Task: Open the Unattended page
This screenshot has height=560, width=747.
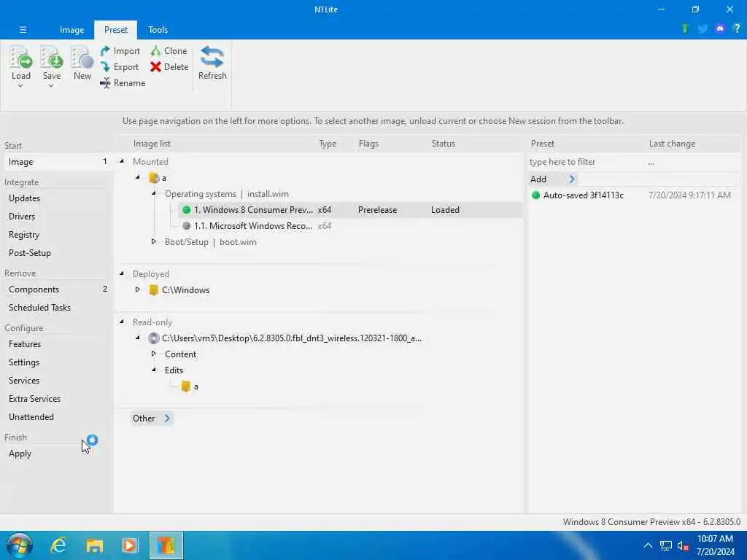Action: coord(31,416)
